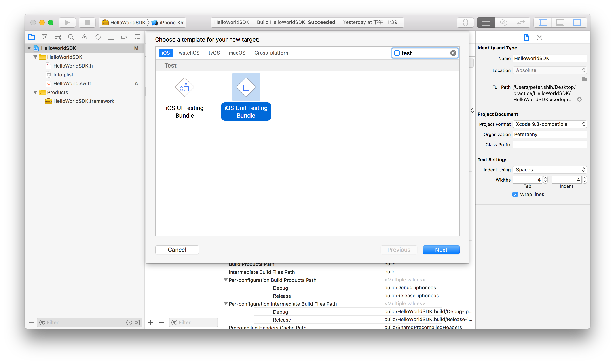The image size is (615, 364).
Task: Show only source-controlled files filter
Action: coord(137,322)
